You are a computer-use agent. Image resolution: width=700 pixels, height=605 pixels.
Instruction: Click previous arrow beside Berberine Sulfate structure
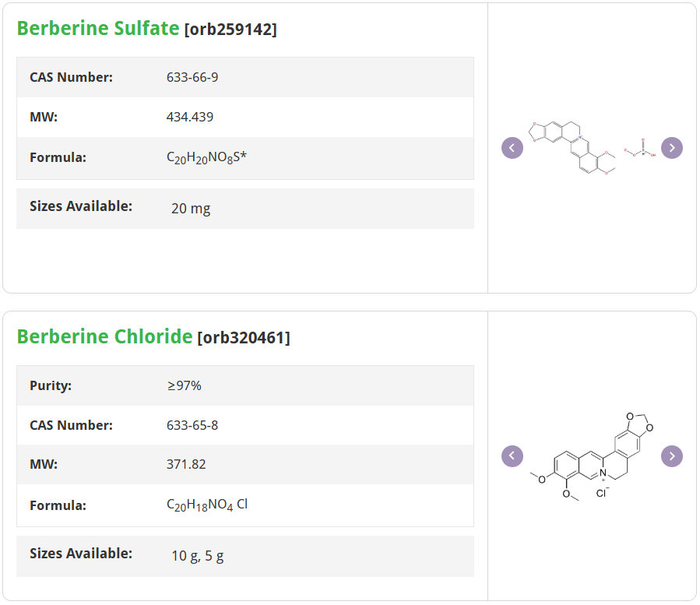[x=512, y=148]
